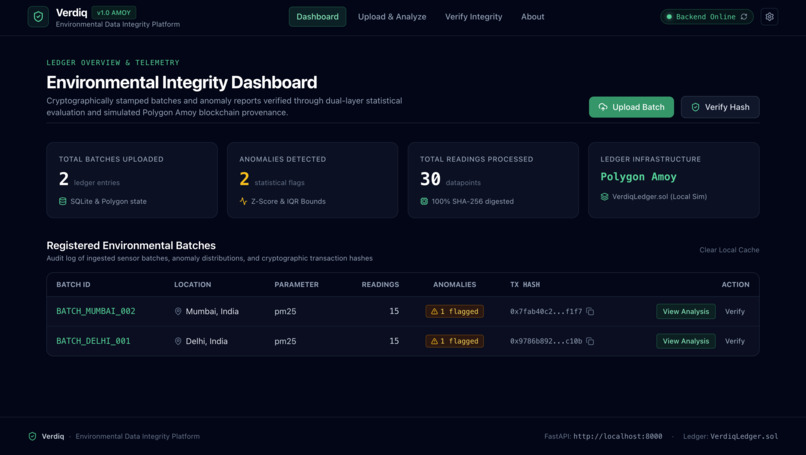This screenshot has height=455, width=806.
Task: Click the warning icon in Delhi flagged badge
Action: click(434, 341)
